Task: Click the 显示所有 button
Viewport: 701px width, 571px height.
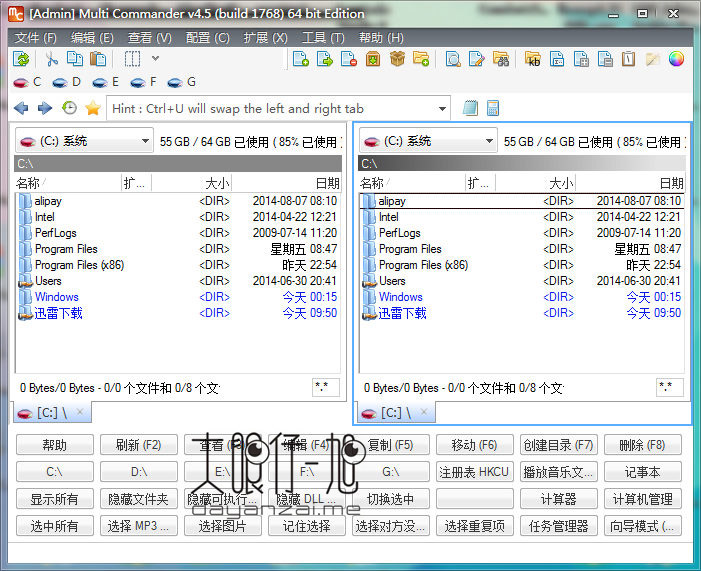Action: click(55, 499)
